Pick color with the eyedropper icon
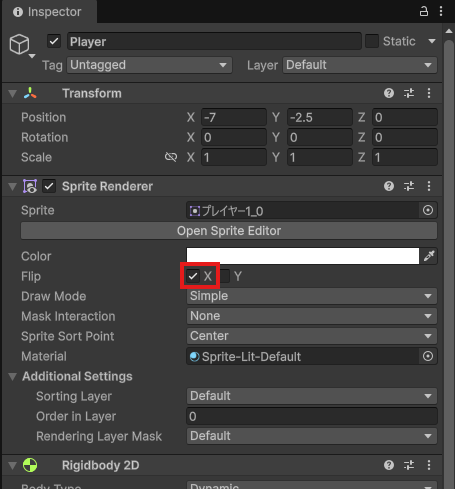Viewport: 455px width, 489px height. tap(429, 256)
